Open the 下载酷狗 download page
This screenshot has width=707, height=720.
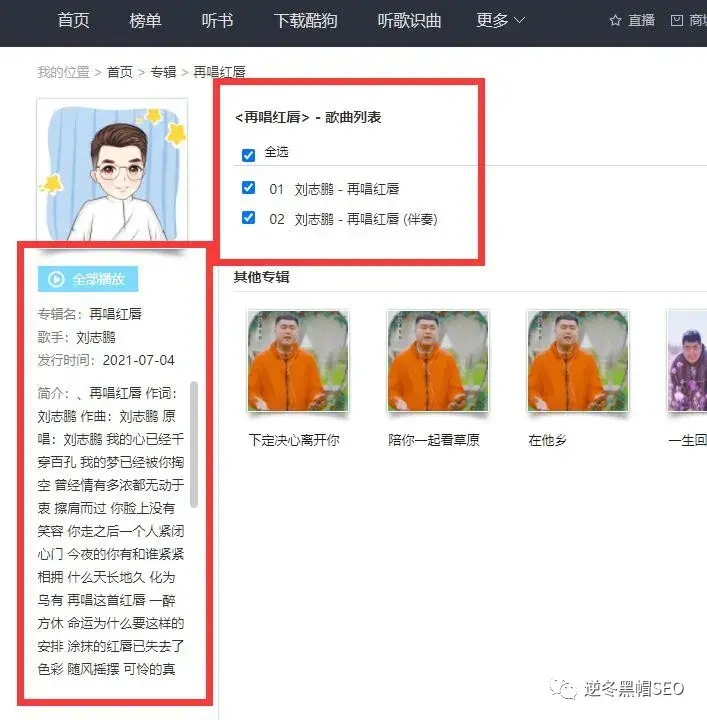(306, 21)
